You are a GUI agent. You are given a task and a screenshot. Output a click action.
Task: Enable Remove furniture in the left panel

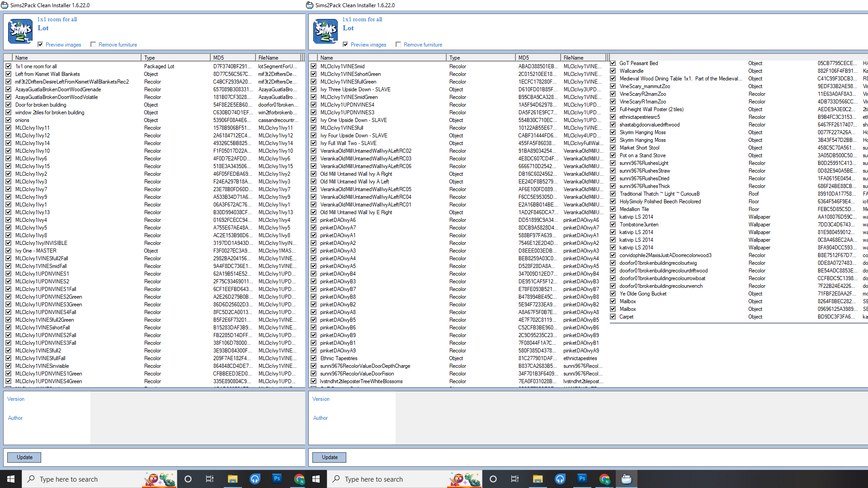coord(94,44)
